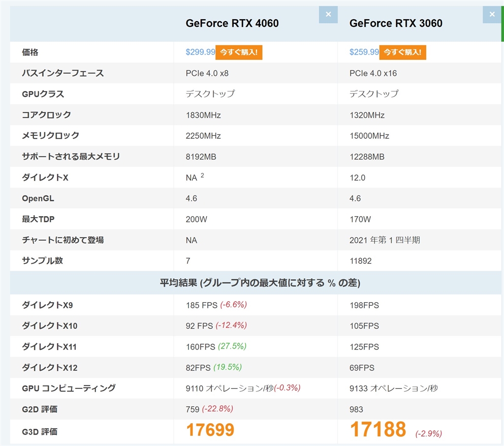Click the 8192MB memory value
Viewport: 504px width, 446px height.
point(201,157)
